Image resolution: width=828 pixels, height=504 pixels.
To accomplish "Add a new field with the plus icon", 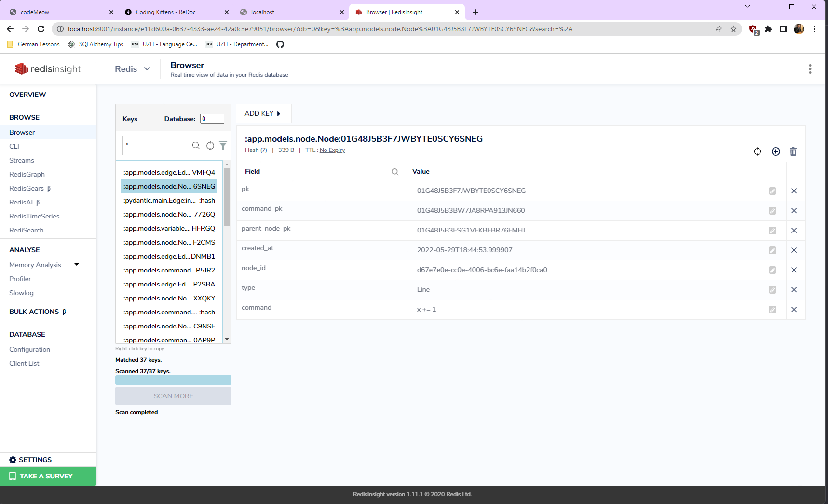I will (776, 151).
